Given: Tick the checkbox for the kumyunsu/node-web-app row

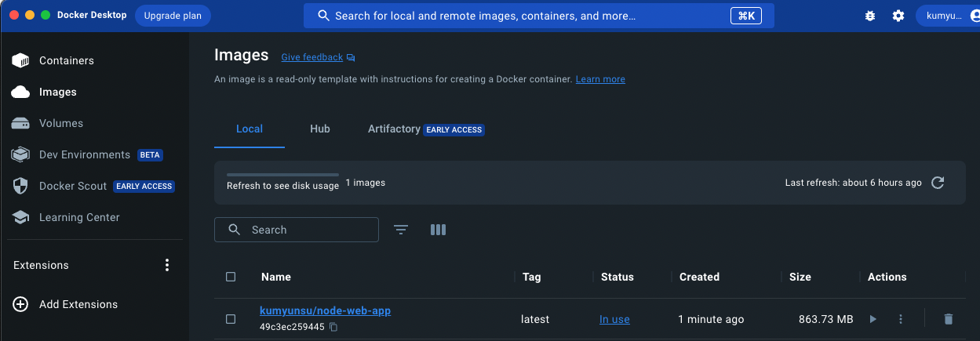Looking at the screenshot, I should (x=231, y=319).
